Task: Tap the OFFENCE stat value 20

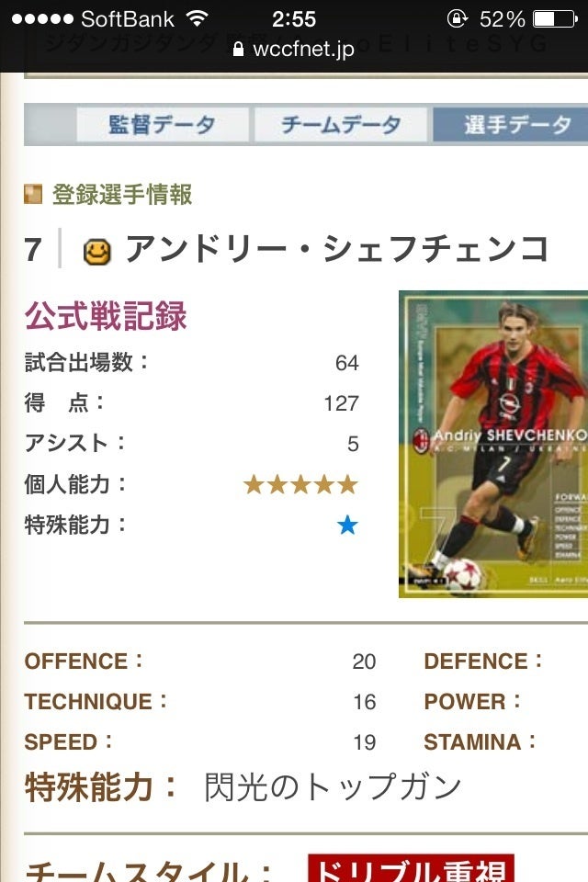Action: (364, 661)
